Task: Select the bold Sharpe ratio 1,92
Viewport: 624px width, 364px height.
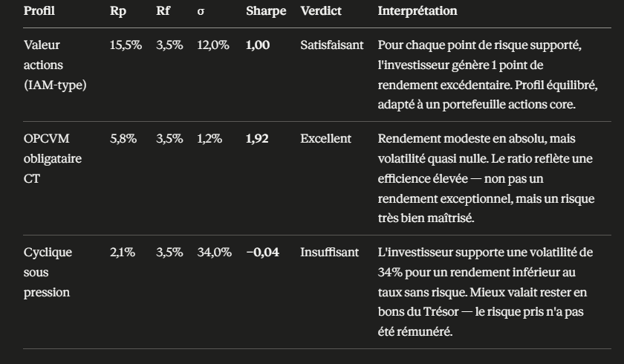Action: click(257, 139)
